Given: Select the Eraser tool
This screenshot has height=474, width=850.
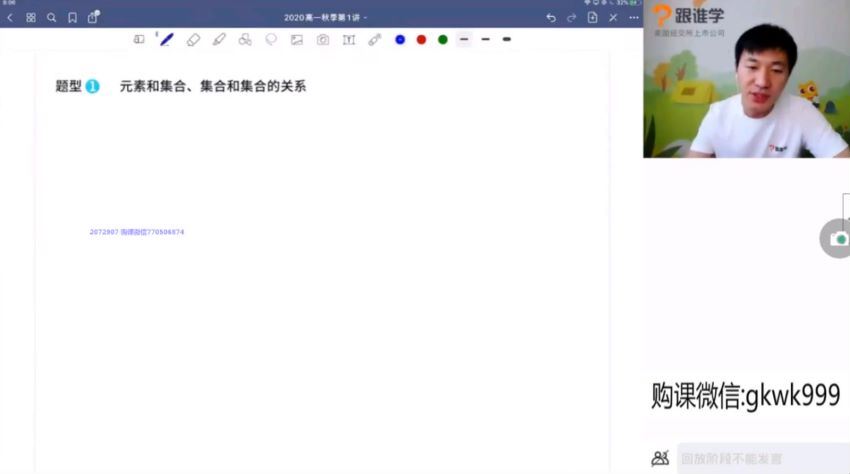Looking at the screenshot, I should pos(193,40).
